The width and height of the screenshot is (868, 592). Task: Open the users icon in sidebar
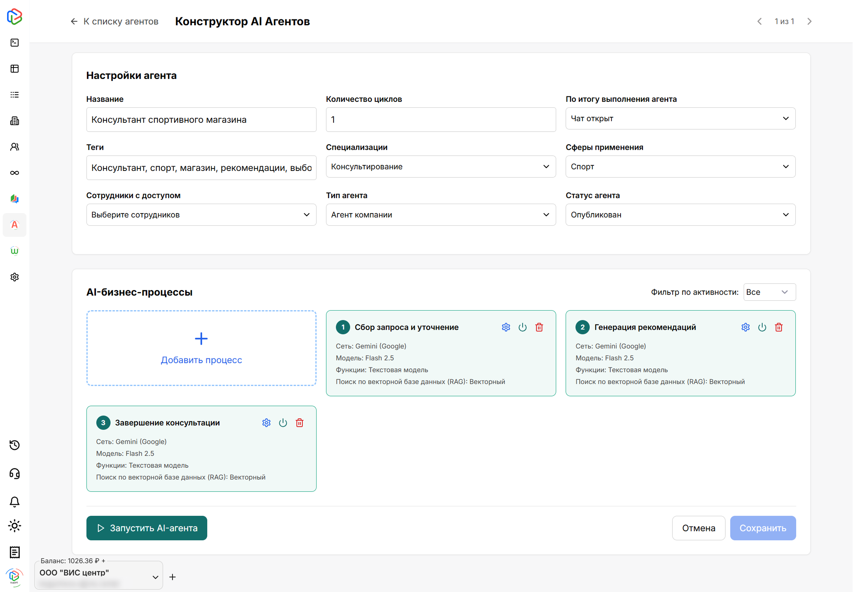point(15,147)
